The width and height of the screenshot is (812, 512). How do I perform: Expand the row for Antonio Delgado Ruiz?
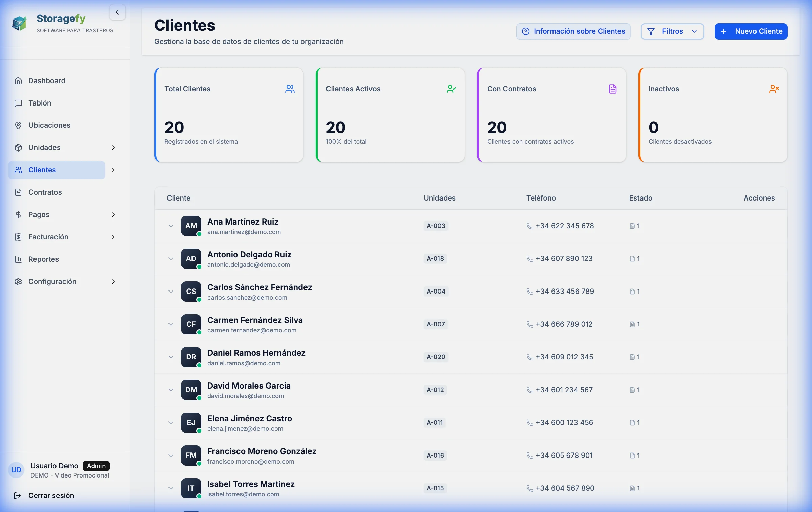click(171, 259)
